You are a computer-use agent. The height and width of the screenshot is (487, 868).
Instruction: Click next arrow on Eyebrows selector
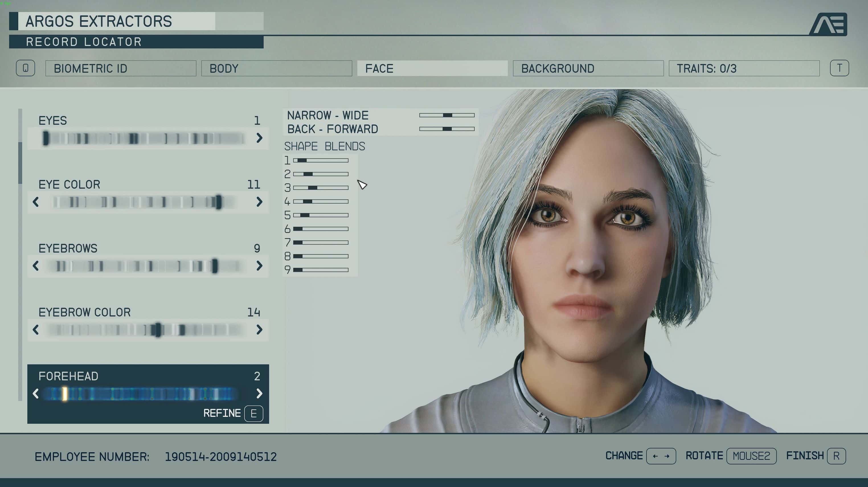pos(259,266)
